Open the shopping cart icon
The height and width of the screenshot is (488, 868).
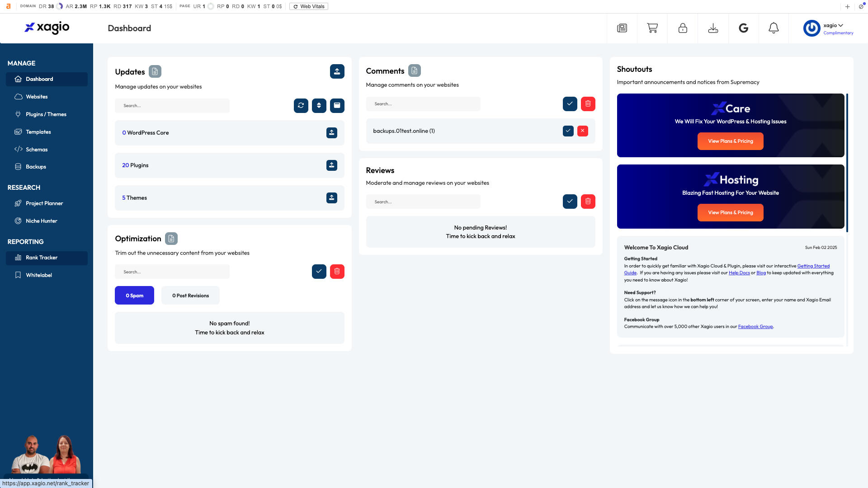(x=652, y=28)
